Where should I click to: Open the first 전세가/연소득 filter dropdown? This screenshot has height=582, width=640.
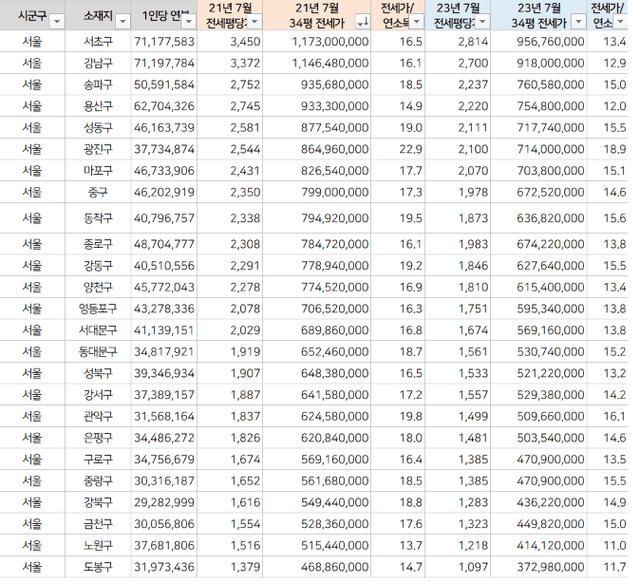tap(416, 21)
